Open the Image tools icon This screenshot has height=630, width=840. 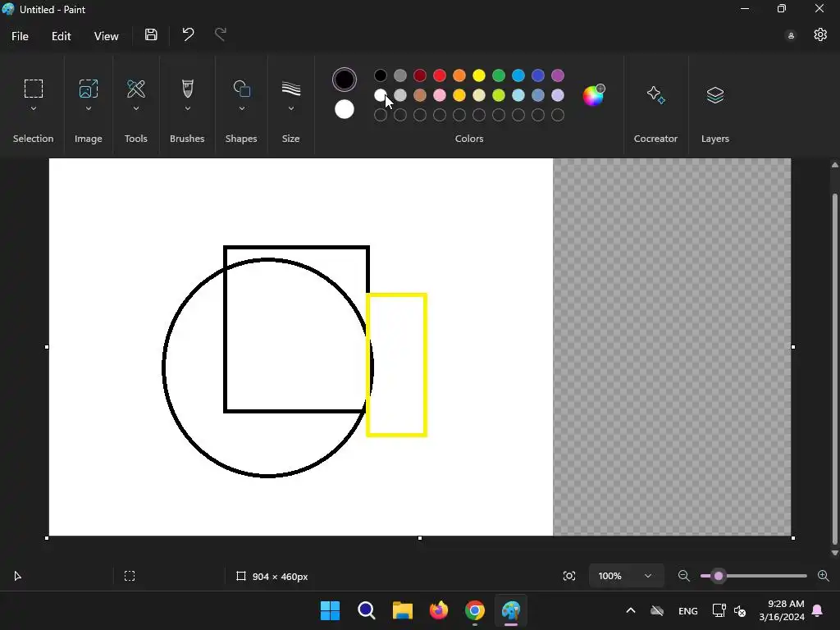pyautogui.click(x=89, y=89)
